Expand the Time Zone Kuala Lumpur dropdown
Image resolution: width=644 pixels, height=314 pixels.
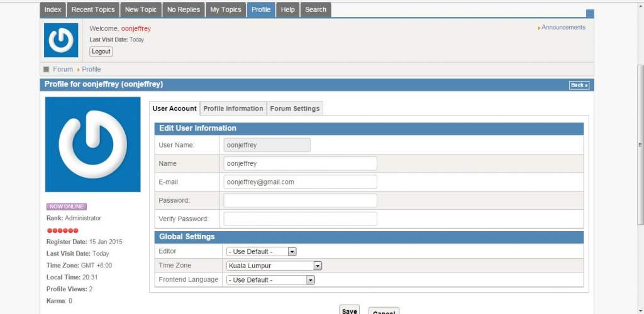point(274,266)
